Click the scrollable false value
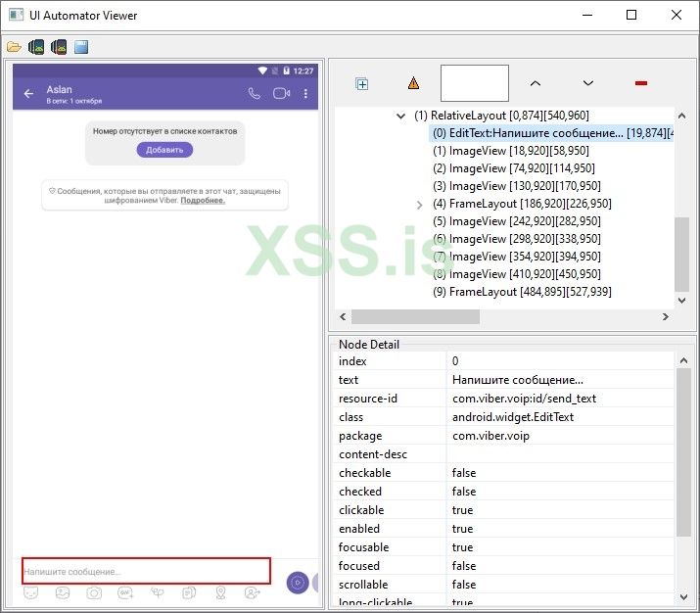Image resolution: width=700 pixels, height=613 pixels. point(464,585)
